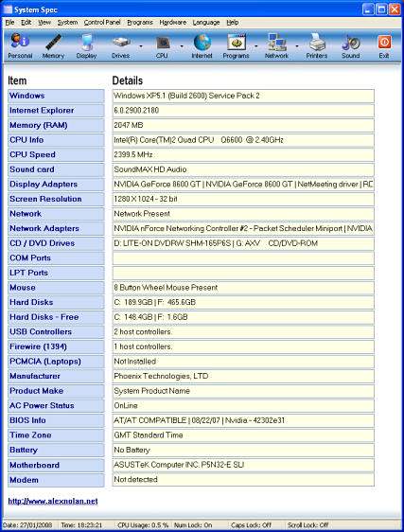Image resolution: width=404 pixels, height=532 pixels.
Task: Click the CPU Speed item button
Action: (56, 154)
